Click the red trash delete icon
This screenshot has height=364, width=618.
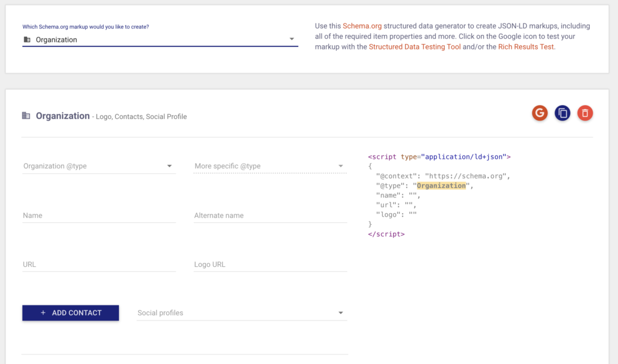pyautogui.click(x=585, y=113)
